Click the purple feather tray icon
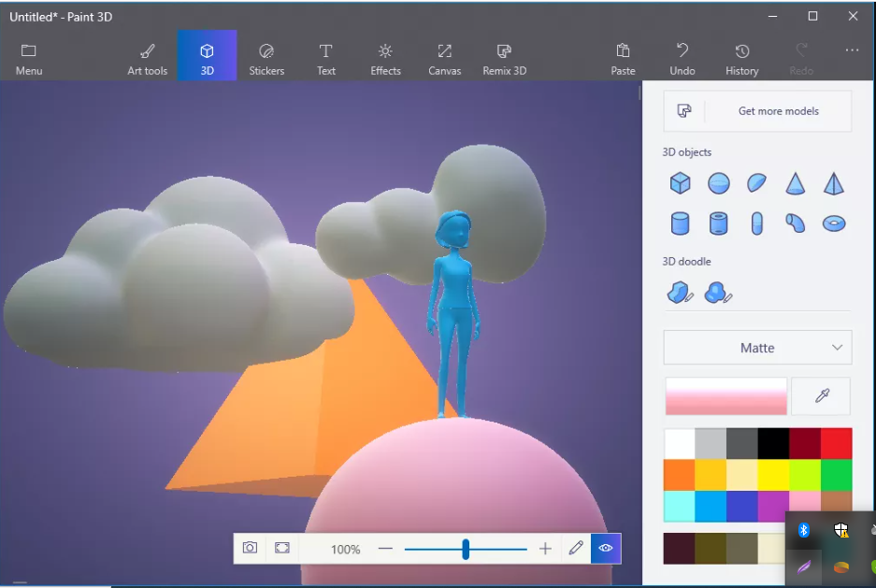Viewport: 876px width, 588px height. click(x=803, y=567)
